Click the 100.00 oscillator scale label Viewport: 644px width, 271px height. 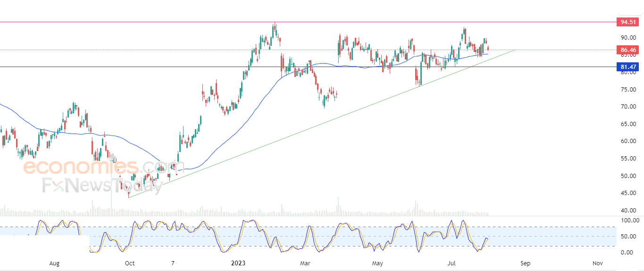tap(629, 220)
